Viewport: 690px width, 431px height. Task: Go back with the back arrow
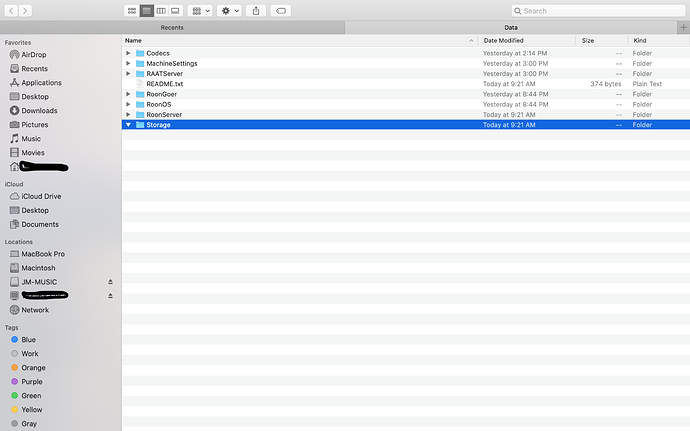11,11
